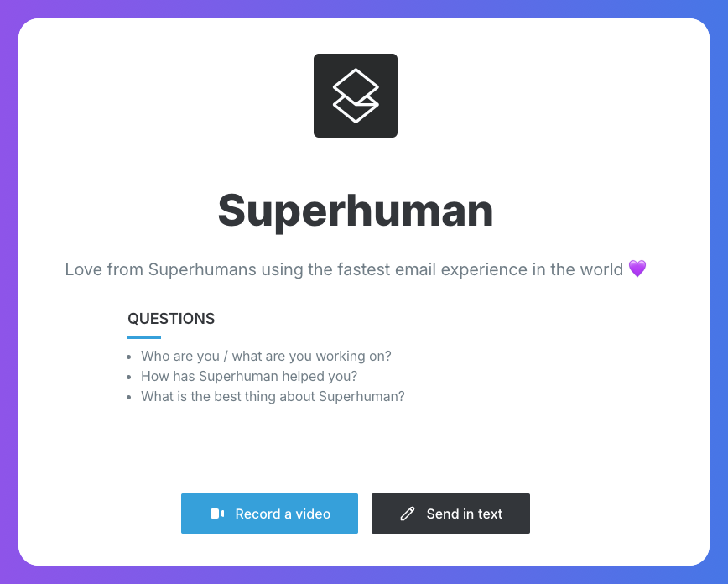Click the blue background right of the card
Image resolution: width=728 pixels, height=584 pixels.
pyautogui.click(x=719, y=292)
